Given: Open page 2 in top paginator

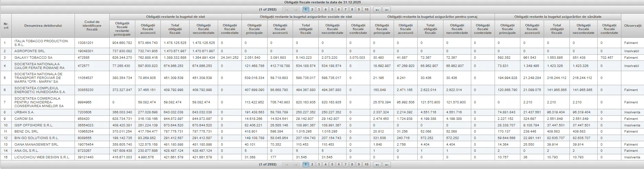Looking at the screenshot, I should coord(312,10).
